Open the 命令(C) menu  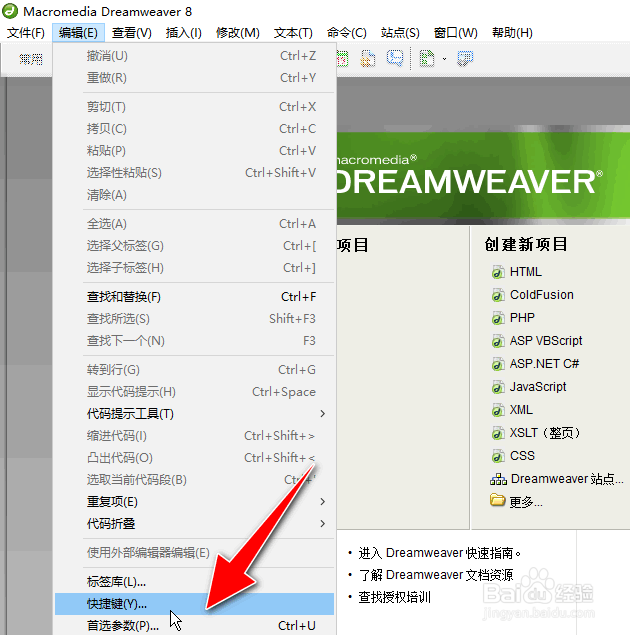point(347,33)
